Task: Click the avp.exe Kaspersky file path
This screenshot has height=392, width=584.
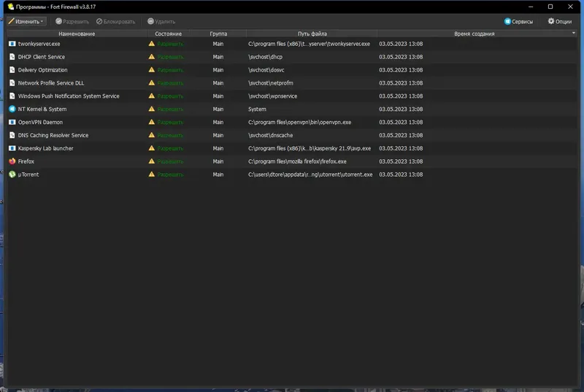Action: [x=310, y=148]
